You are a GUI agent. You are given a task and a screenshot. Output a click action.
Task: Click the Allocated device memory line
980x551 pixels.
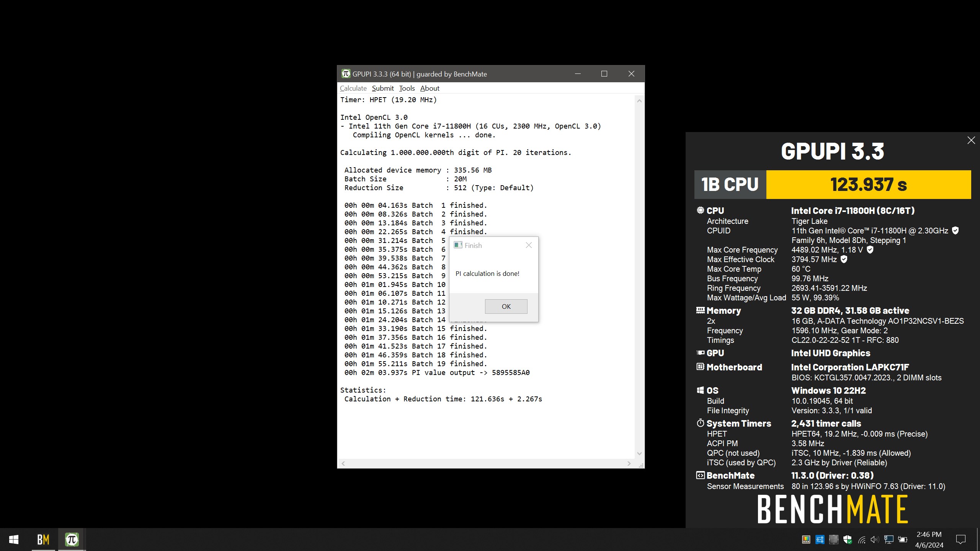418,170
